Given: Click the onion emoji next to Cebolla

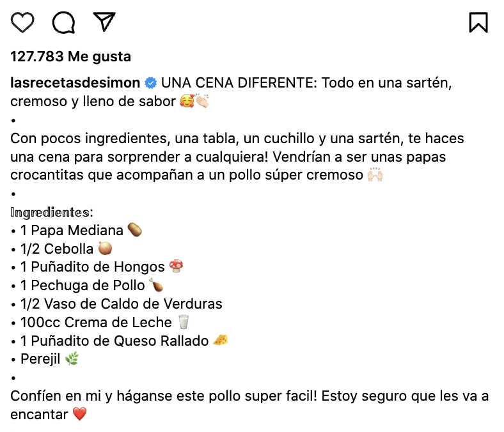Looking at the screenshot, I should point(105,249).
